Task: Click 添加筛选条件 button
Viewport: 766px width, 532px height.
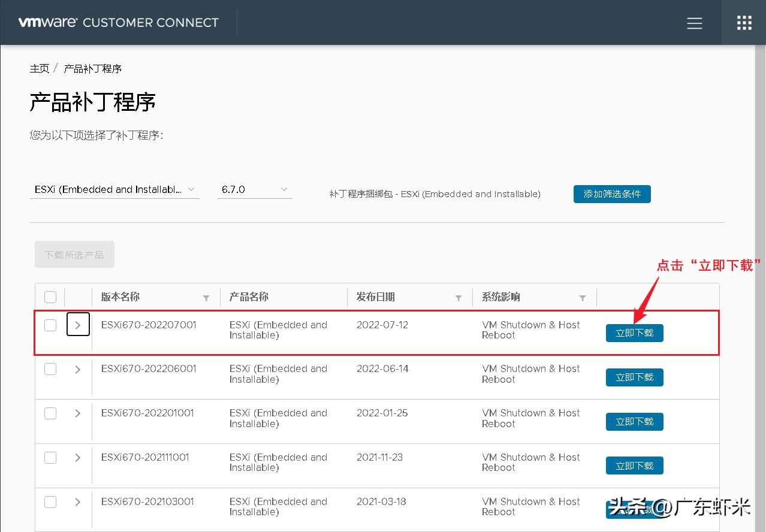Action: click(612, 194)
